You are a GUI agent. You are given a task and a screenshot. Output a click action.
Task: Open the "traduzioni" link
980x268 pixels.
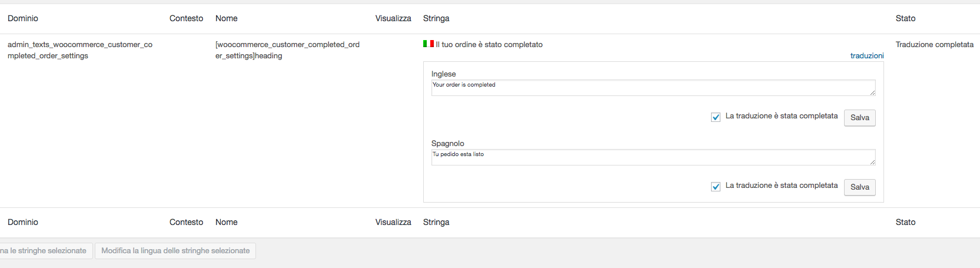tap(866, 55)
